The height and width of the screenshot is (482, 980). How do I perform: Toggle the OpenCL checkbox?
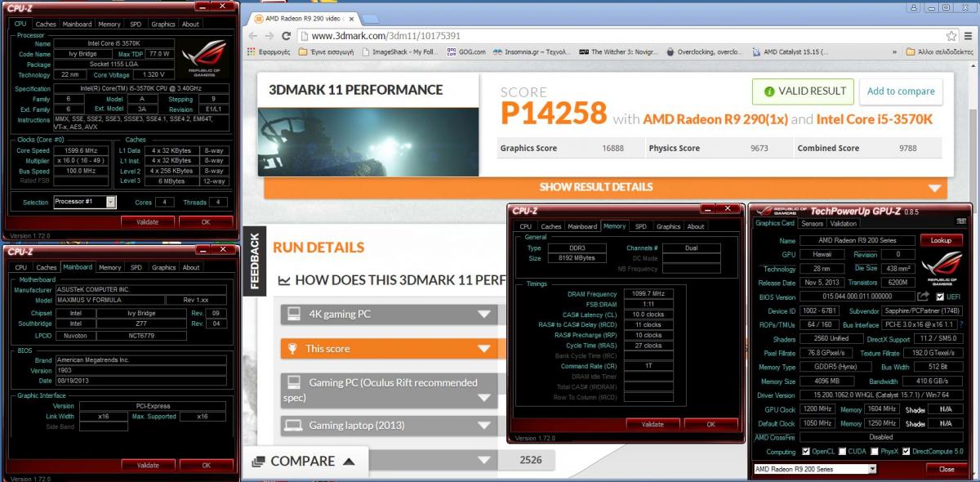tap(806, 451)
